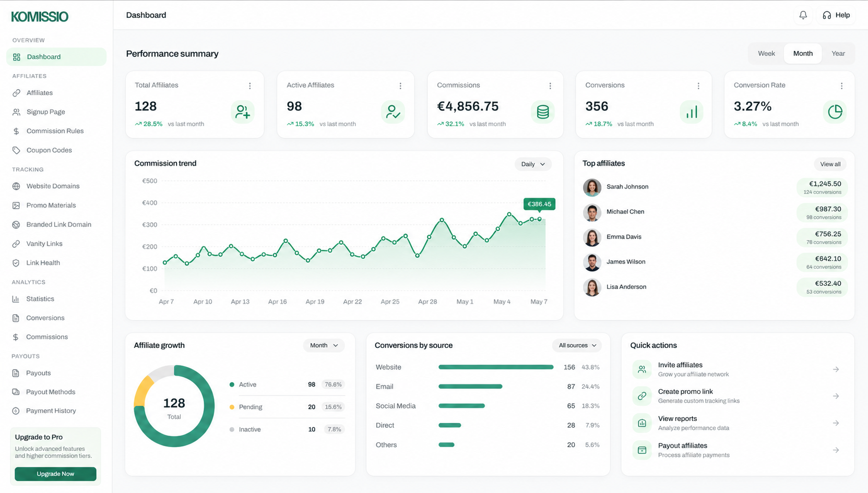The width and height of the screenshot is (868, 493).
Task: Click the Conversions bar chart icon
Action: (x=692, y=112)
